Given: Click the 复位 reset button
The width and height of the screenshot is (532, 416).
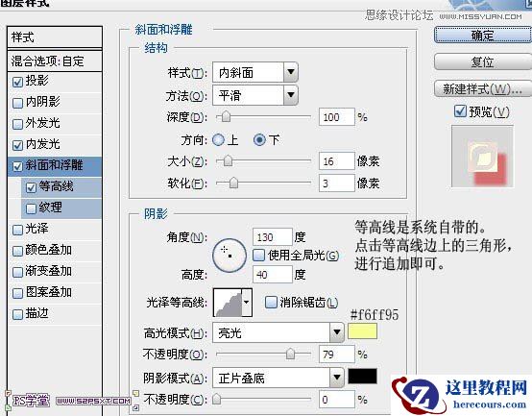Looking at the screenshot, I should 483,61.
